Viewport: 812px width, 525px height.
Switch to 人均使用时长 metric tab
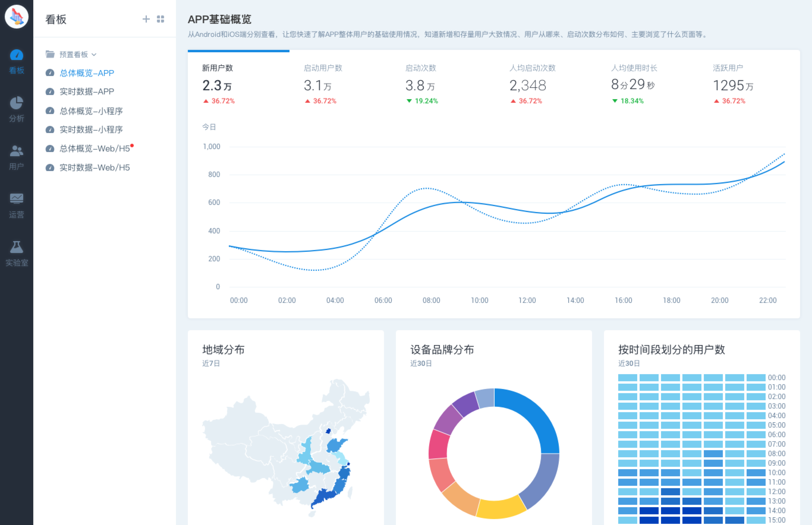(x=633, y=83)
